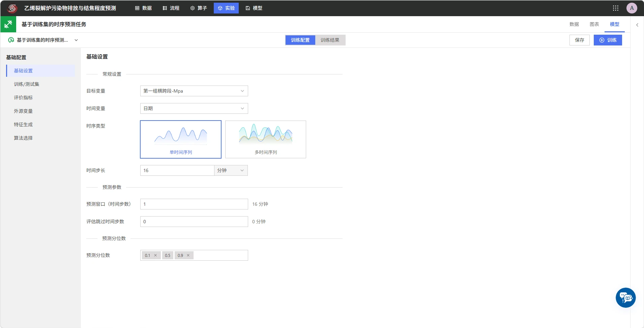Screen dimensions: 644x328
Task: Focus the 评估跳过时间步数 input field
Action: pos(194,222)
